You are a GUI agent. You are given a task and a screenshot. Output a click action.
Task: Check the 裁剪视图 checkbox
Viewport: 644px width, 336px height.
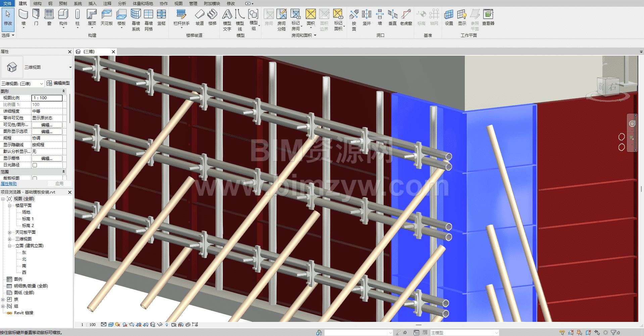pyautogui.click(x=35, y=178)
